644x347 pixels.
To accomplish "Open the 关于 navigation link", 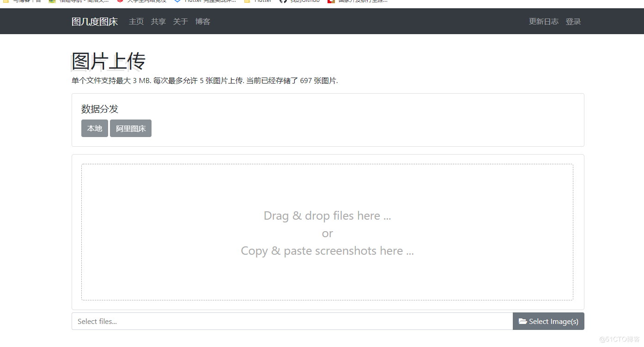I will point(181,22).
